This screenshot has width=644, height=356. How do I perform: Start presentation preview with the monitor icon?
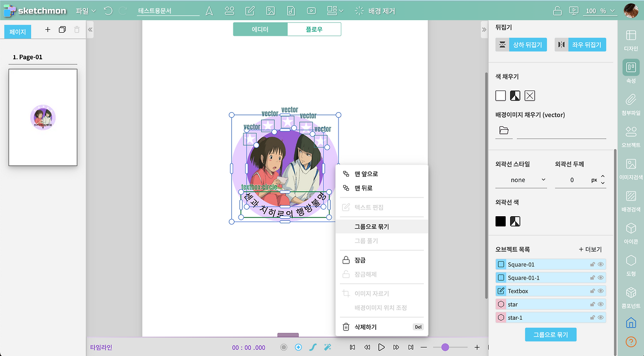click(574, 11)
